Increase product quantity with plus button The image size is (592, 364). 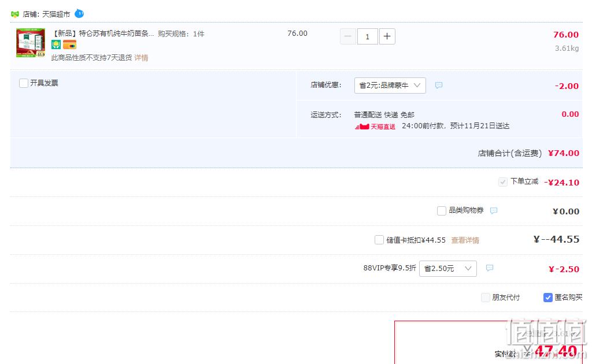pos(387,36)
